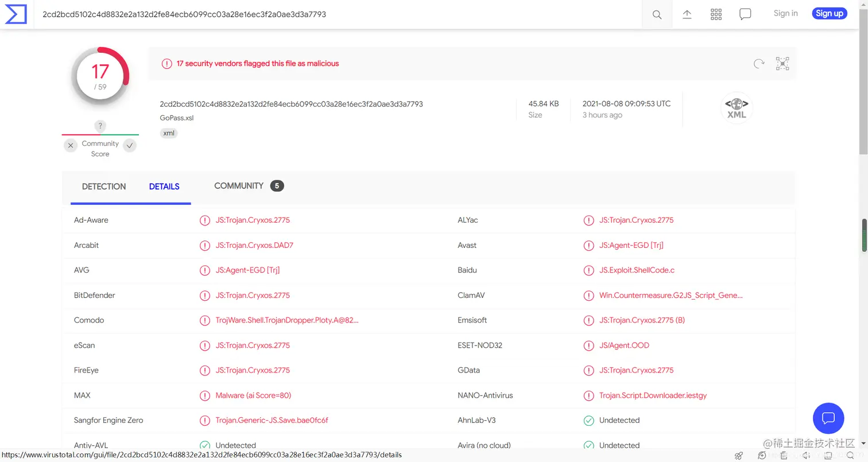Click the eScan vendor name
Viewport: 868px width, 462px height.
[84, 345]
